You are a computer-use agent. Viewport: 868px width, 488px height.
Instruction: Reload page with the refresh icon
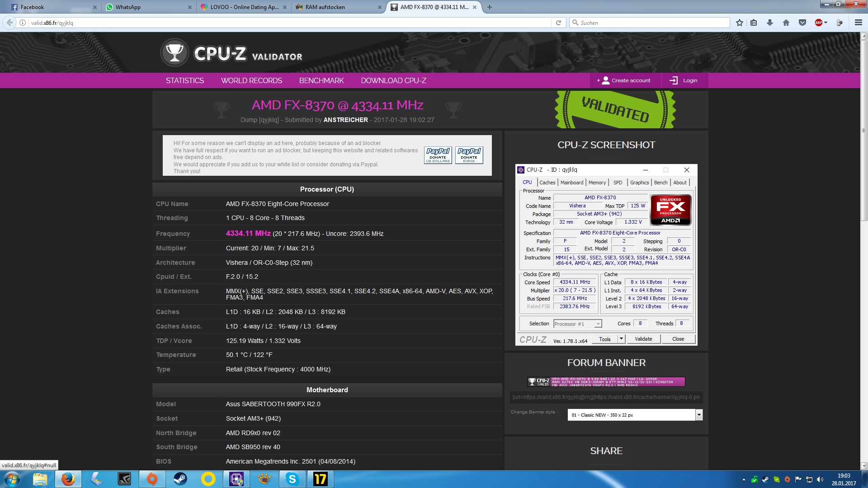click(558, 23)
